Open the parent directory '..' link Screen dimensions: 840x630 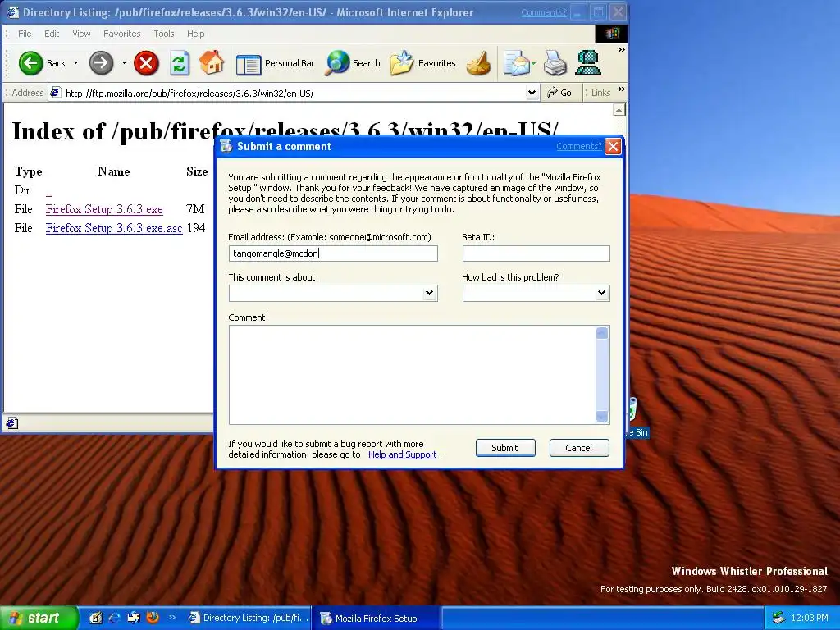click(x=48, y=191)
